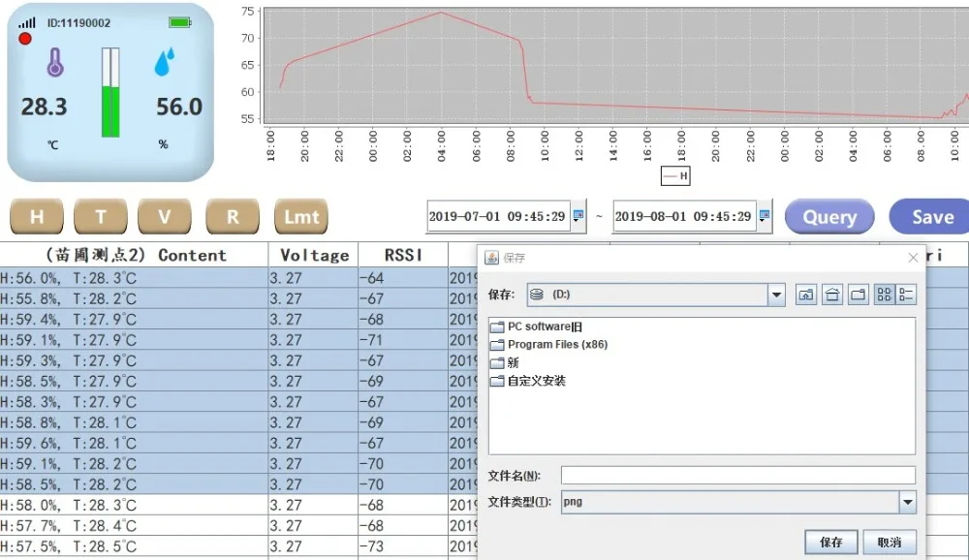Click the file name input field
The image size is (969, 560).
737,476
